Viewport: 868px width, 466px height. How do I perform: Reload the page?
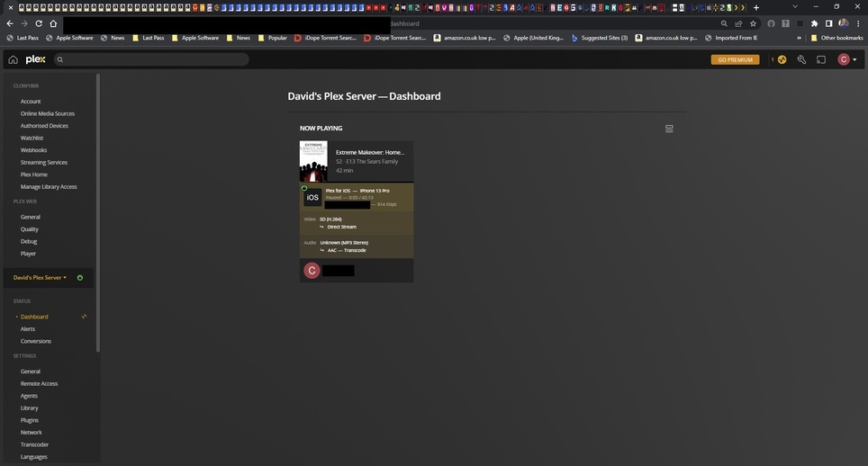(x=39, y=23)
